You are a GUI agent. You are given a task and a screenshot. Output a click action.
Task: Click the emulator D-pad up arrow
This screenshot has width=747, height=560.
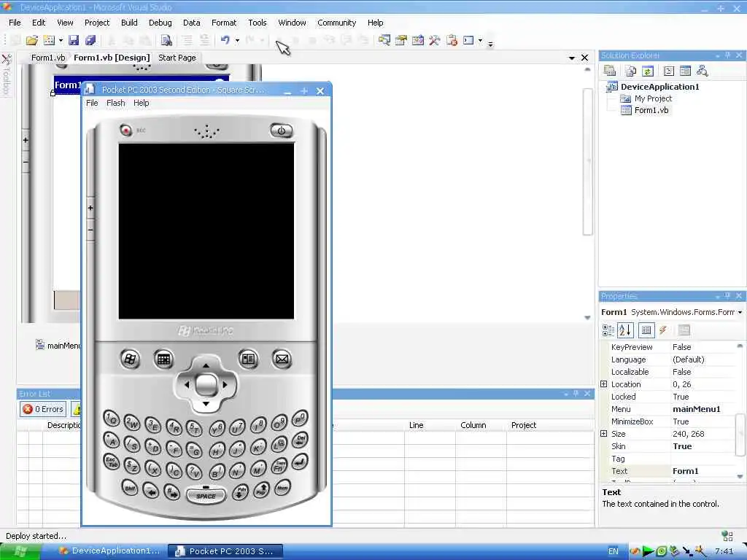(206, 365)
